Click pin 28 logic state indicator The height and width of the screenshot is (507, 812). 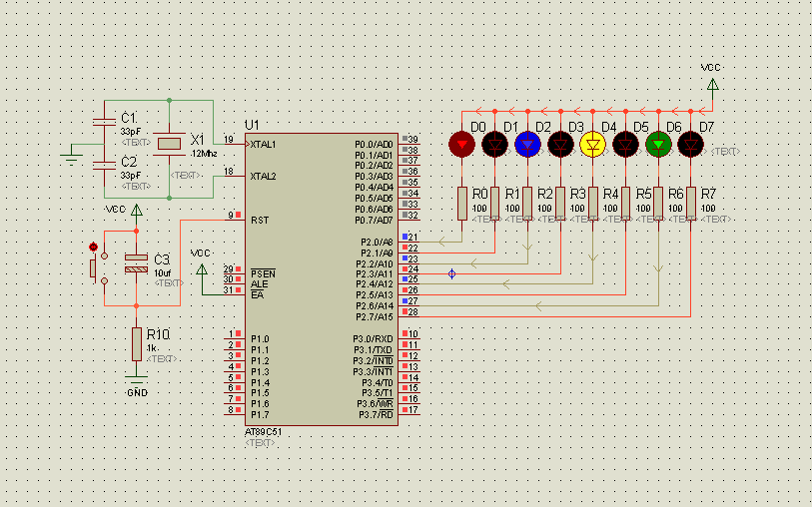[405, 311]
